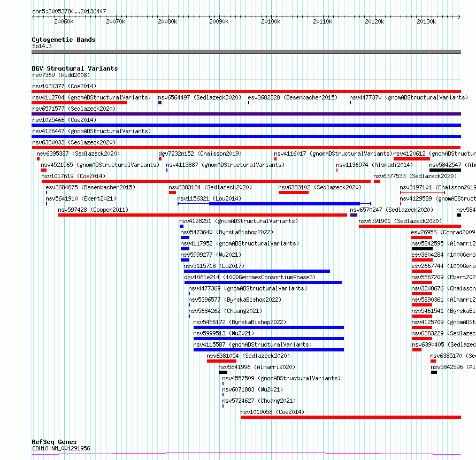
Task: Click the nsv5396577 (ByrskaBishop2022) label
Action: click(235, 300)
